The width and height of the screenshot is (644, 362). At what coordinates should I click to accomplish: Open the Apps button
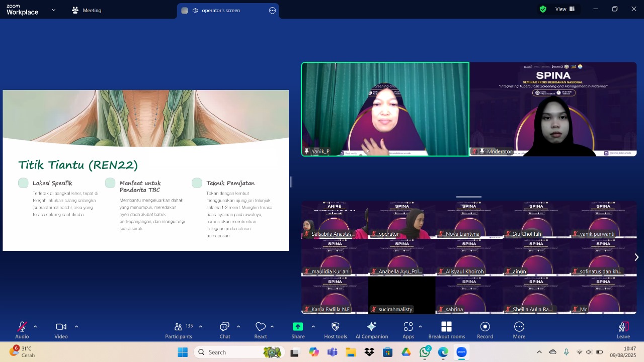[x=408, y=330]
